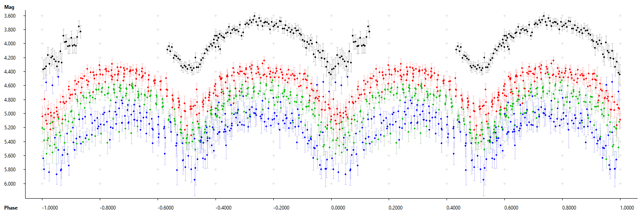
Task: Click the positive 1.0000 phase tick label
Action: 627,208
